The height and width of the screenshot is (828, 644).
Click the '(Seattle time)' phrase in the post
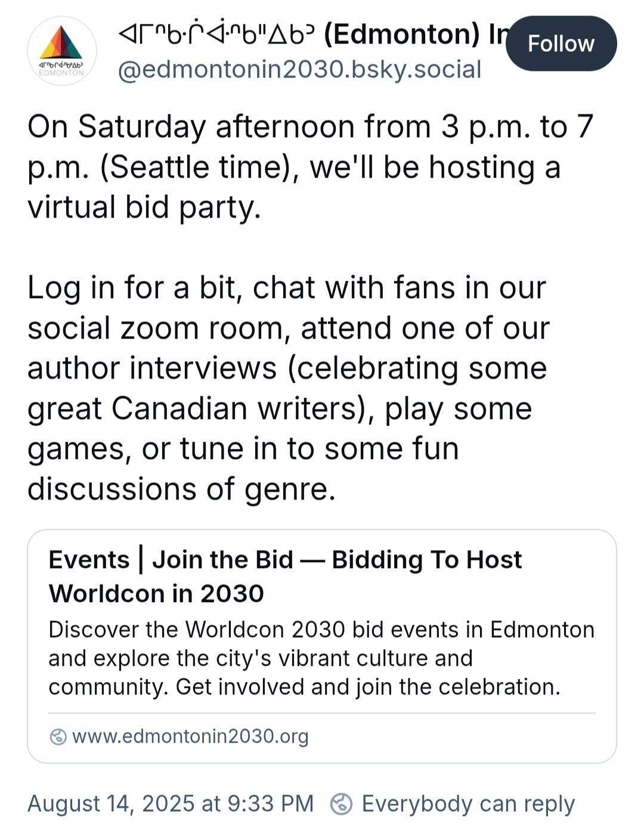click(x=199, y=167)
